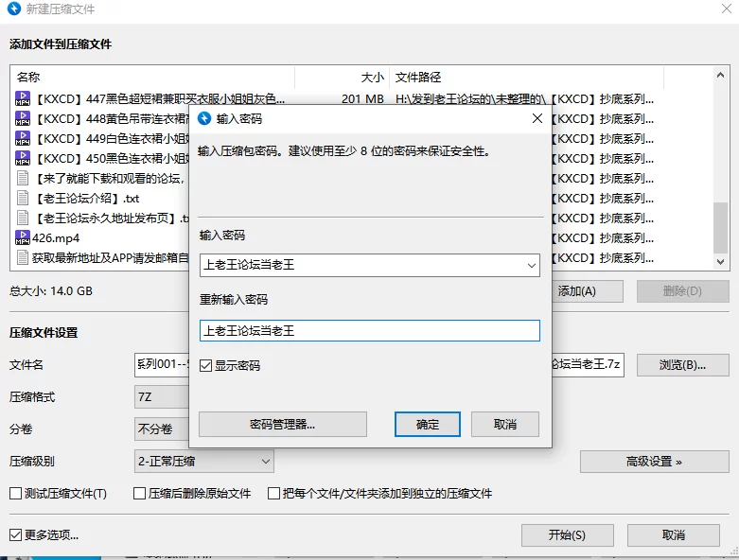Open the 分卷 dropdown showing 不分卷

(x=162, y=429)
